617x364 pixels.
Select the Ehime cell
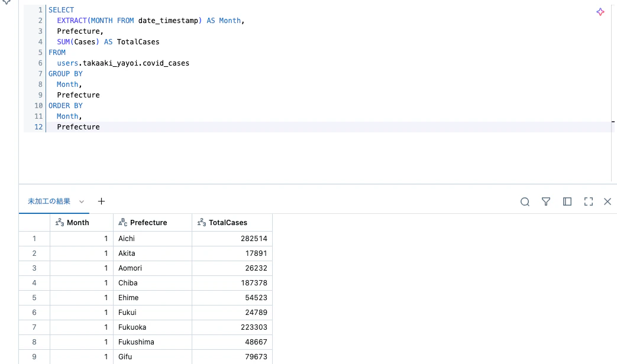coord(152,298)
